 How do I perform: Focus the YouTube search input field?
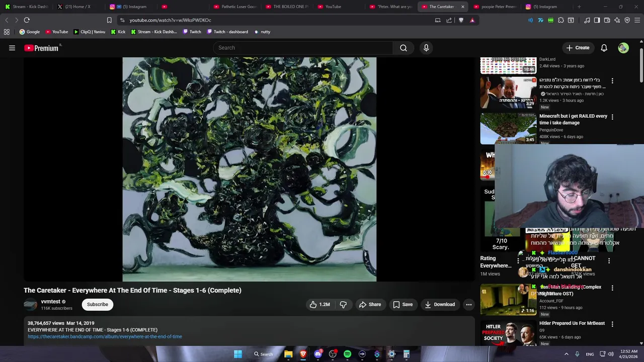[x=303, y=48]
